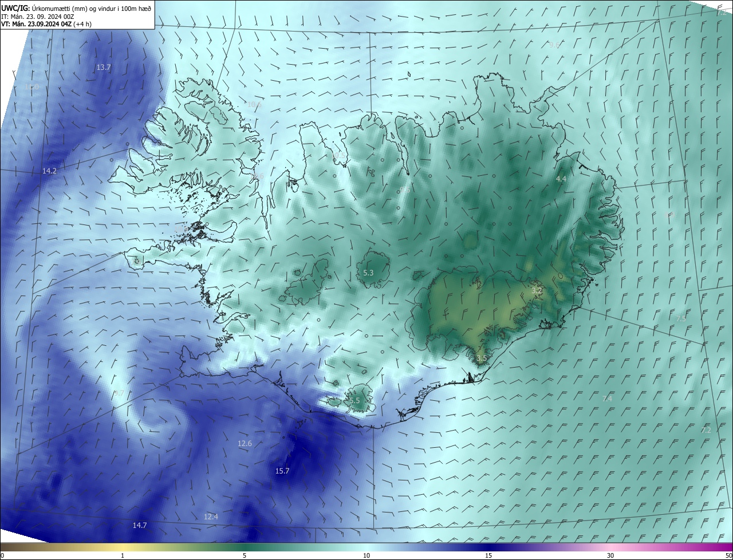
Task: Click the 14.2 value label
Action: 50,171
